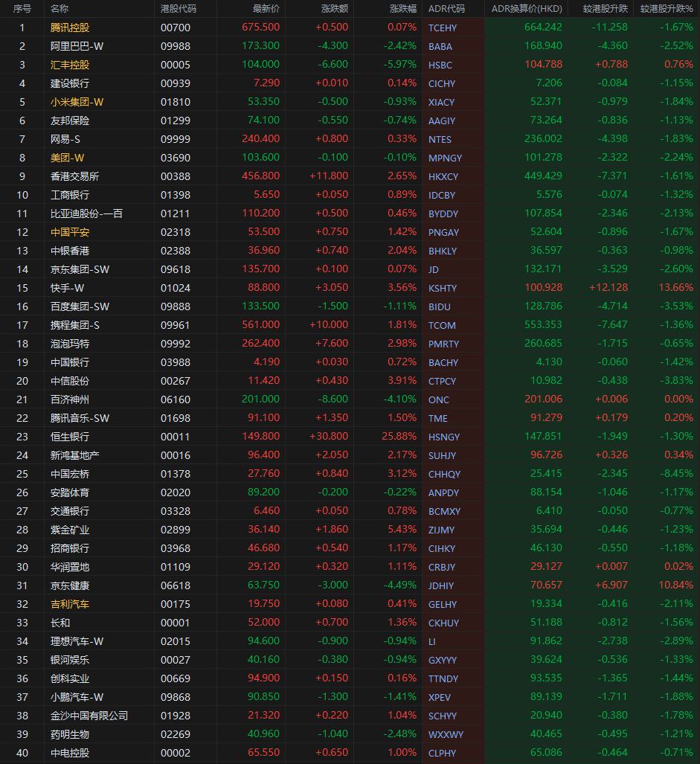
Task: Click change amount +30.800
Action: point(329,436)
